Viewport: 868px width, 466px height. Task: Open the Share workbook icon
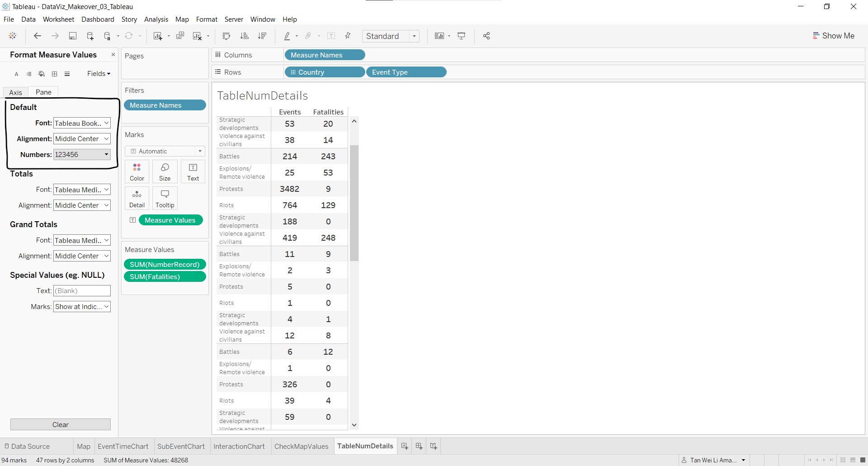pyautogui.click(x=486, y=36)
